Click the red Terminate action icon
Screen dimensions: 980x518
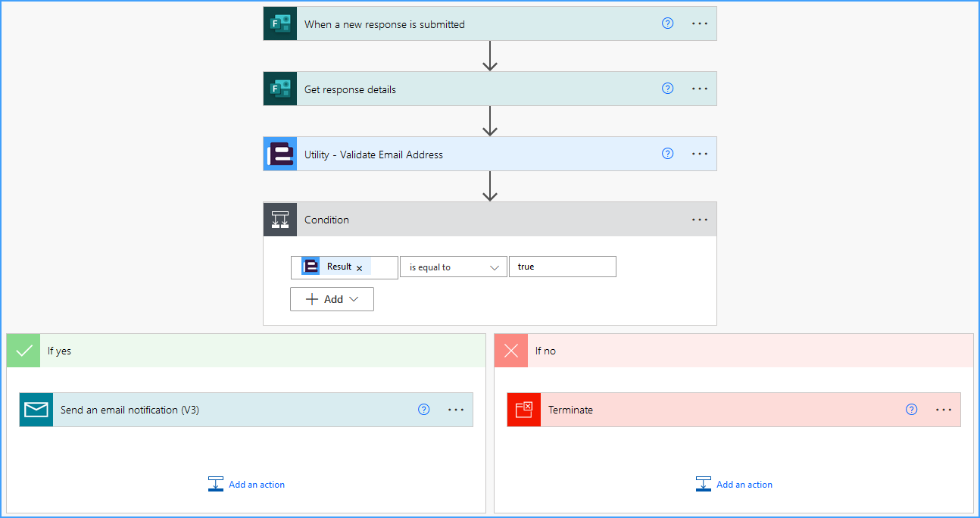[x=524, y=410]
